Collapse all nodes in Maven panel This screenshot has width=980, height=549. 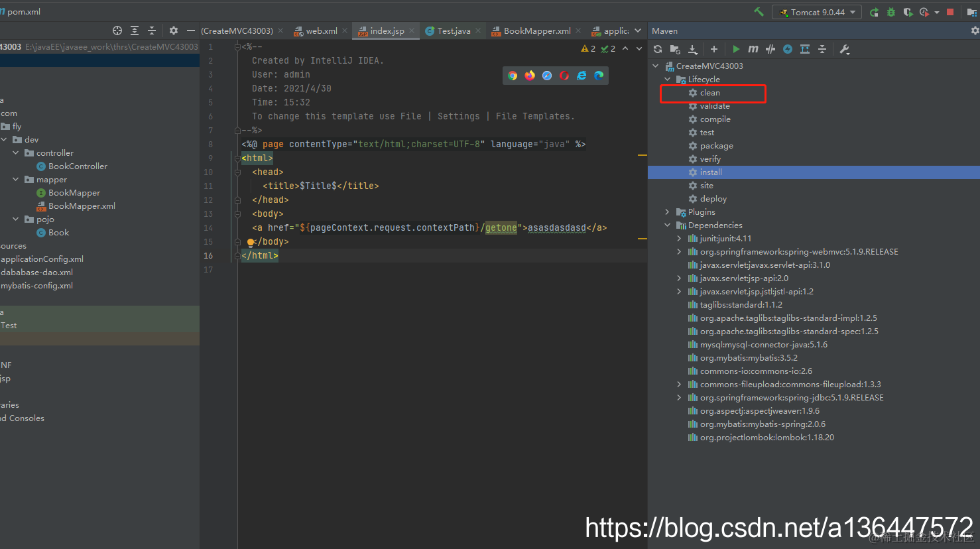tap(822, 49)
